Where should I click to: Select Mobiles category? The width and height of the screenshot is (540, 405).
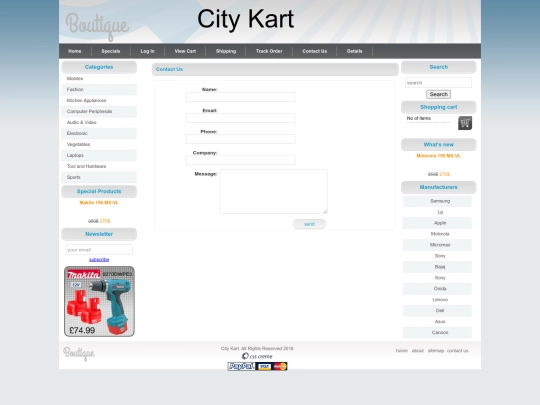99,79
